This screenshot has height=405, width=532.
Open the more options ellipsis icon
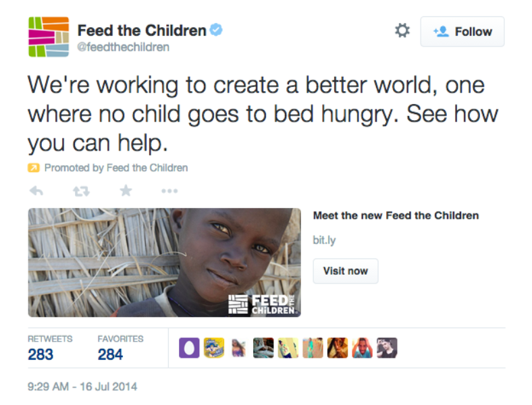pyautogui.click(x=169, y=191)
